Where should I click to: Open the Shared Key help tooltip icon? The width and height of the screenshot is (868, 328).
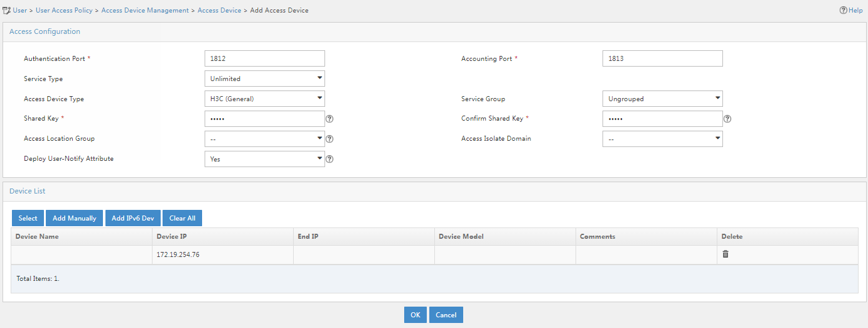(330, 119)
